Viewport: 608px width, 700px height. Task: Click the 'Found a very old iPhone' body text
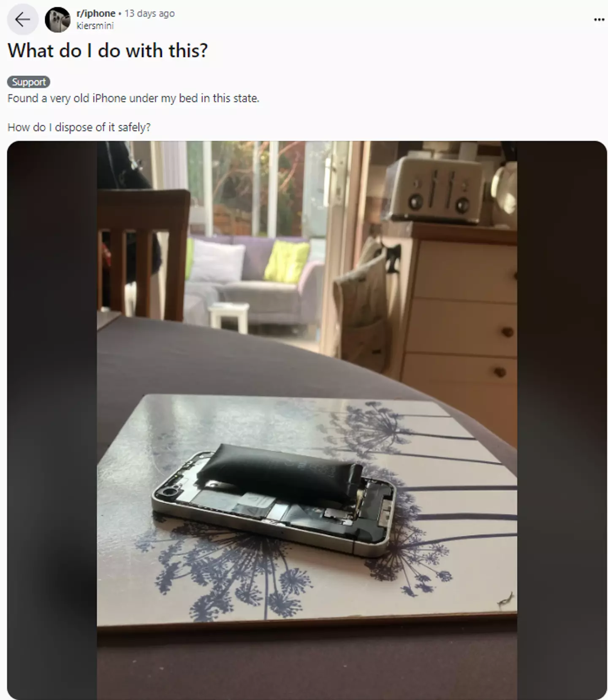133,98
